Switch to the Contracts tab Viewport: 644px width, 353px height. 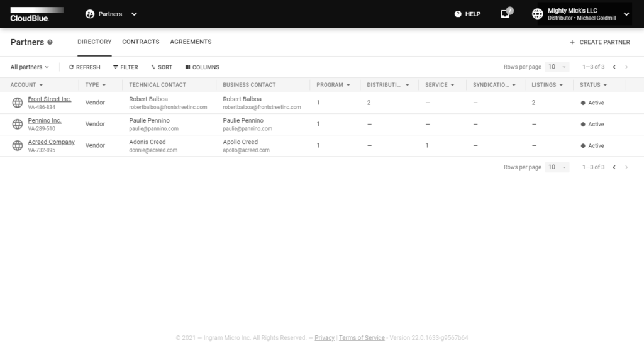(x=141, y=42)
